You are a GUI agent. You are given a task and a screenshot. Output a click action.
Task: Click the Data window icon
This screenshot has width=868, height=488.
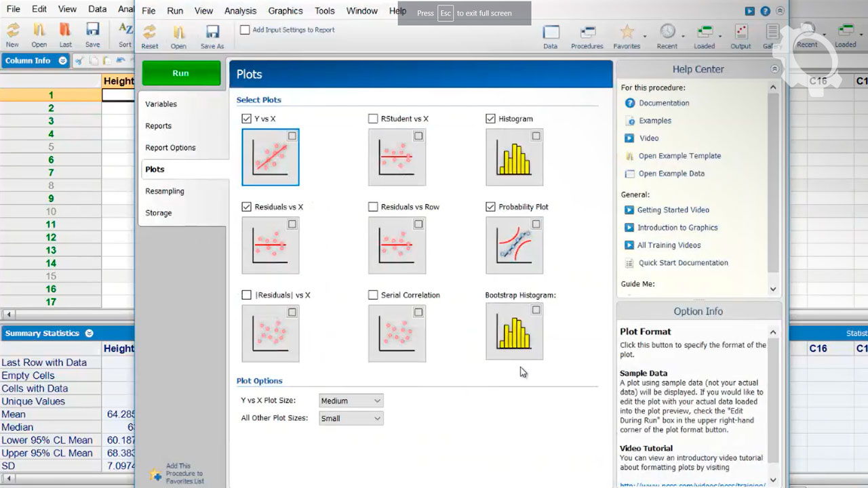click(551, 33)
